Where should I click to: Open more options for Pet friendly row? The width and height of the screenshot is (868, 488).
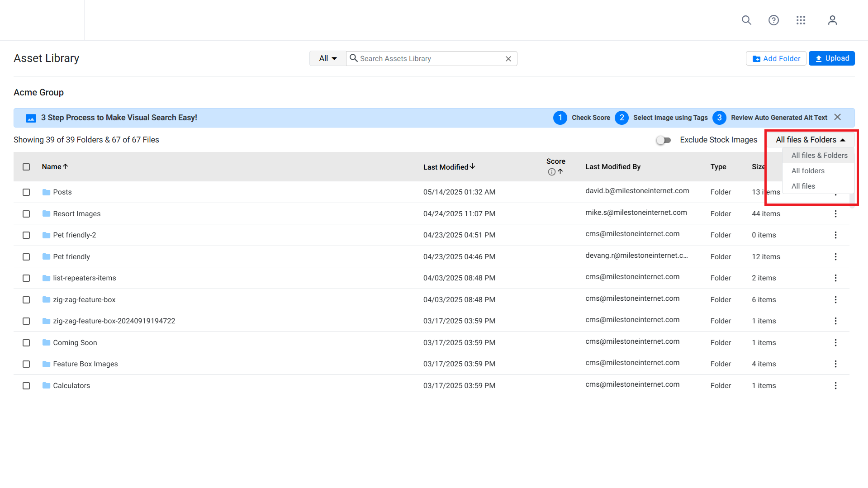[835, 257]
